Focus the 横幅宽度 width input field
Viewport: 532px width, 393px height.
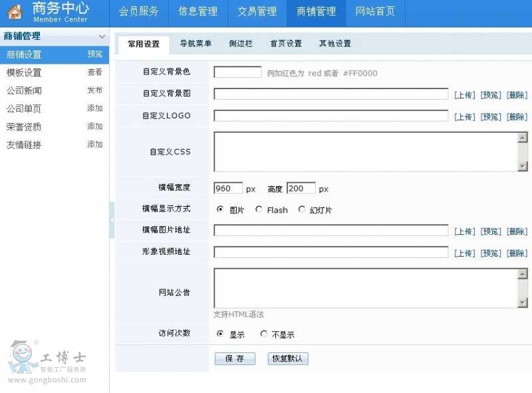[228, 188]
